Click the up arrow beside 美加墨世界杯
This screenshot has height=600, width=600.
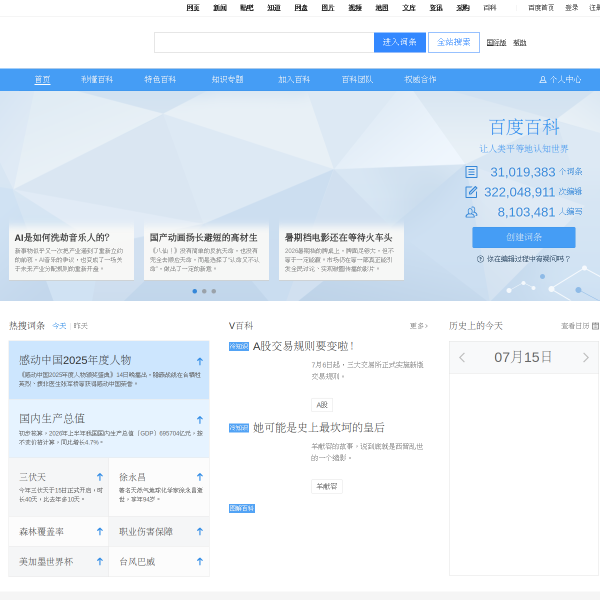click(x=100, y=561)
